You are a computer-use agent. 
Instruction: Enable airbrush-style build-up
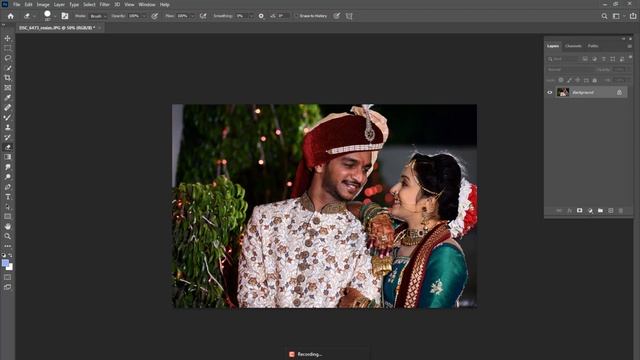[x=203, y=16]
